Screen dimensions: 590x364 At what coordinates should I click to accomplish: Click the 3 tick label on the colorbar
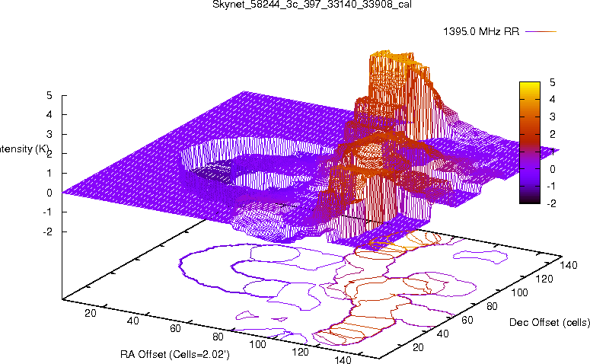click(x=552, y=117)
